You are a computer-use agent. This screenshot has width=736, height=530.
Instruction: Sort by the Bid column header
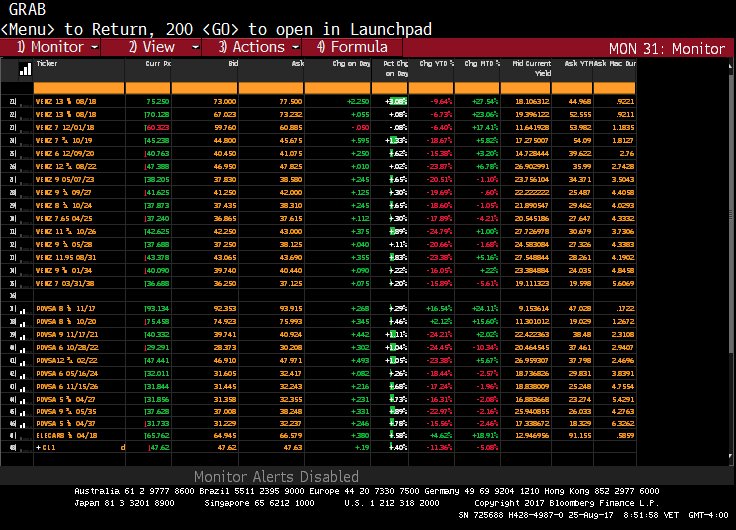pos(233,63)
